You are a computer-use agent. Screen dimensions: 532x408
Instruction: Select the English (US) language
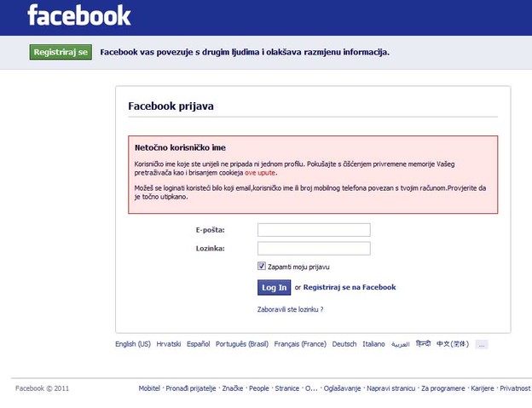133,344
